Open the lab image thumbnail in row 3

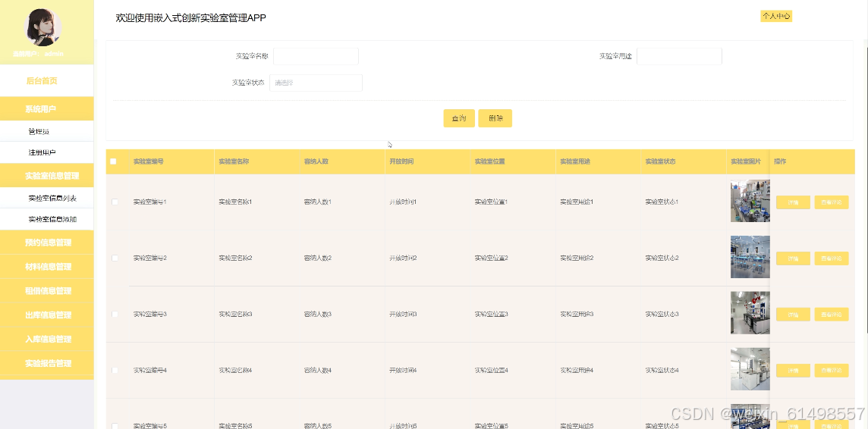[x=750, y=313]
